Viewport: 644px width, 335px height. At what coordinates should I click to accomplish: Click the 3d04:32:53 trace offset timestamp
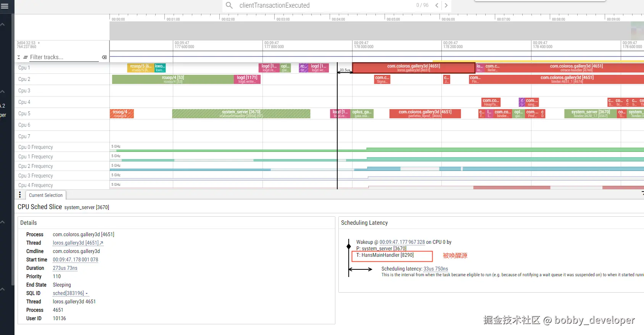tap(26, 45)
